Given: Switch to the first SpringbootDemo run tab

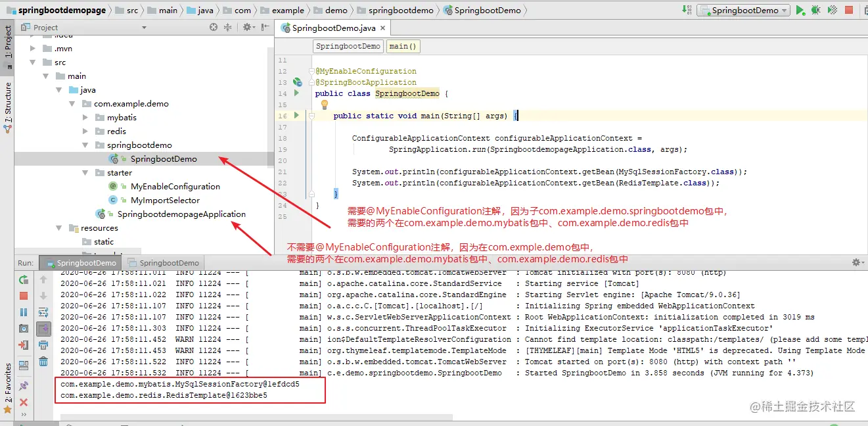Looking at the screenshot, I should [x=80, y=262].
